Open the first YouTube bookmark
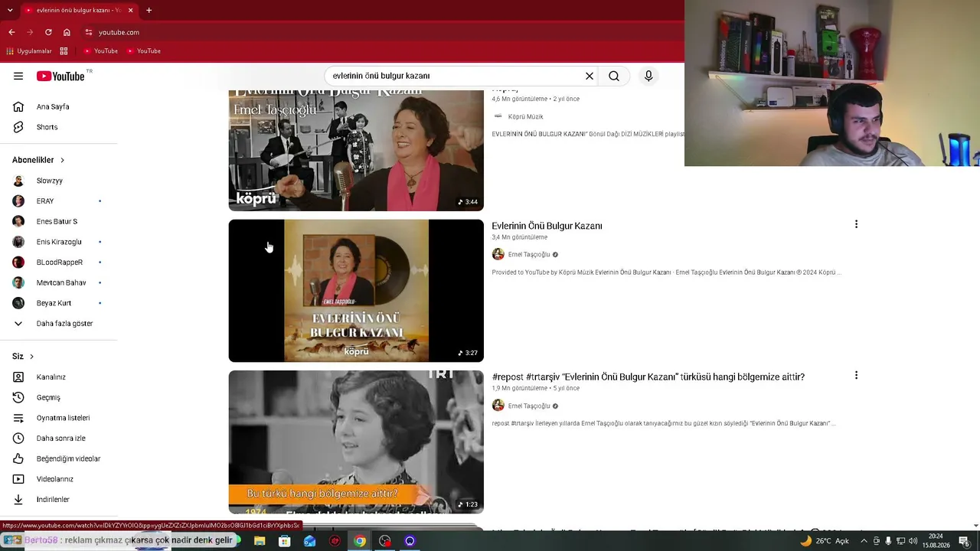 click(100, 51)
